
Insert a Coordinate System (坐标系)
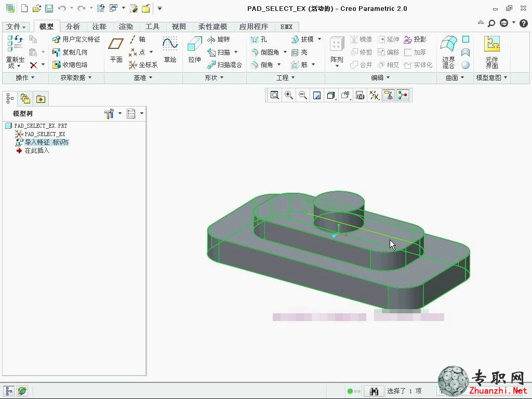click(x=143, y=64)
